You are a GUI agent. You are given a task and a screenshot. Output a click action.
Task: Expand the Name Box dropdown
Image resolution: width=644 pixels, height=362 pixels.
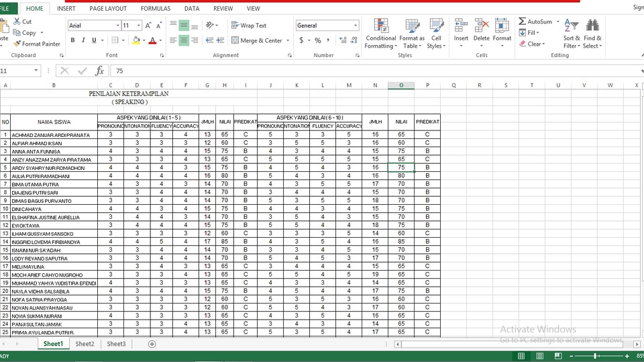pos(36,71)
